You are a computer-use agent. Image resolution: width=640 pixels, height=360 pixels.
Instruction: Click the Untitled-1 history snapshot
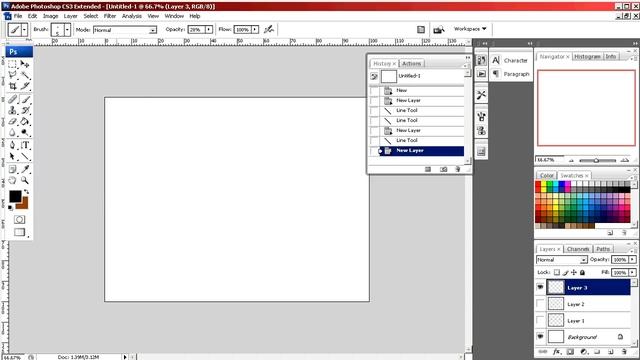click(416, 76)
